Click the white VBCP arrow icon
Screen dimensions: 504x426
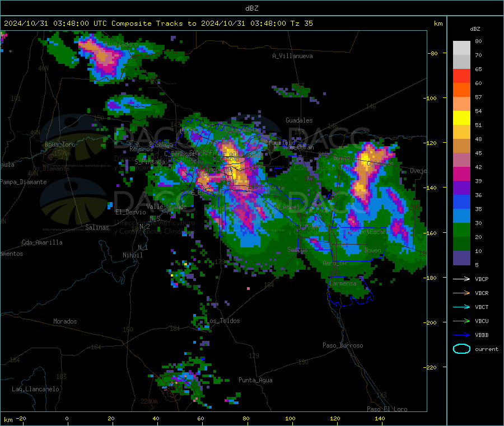click(461, 279)
